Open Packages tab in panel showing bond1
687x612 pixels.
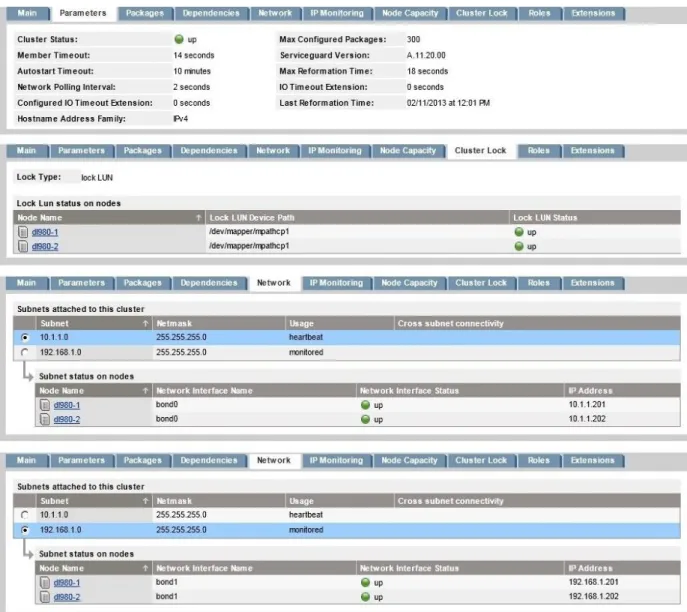tap(142, 460)
